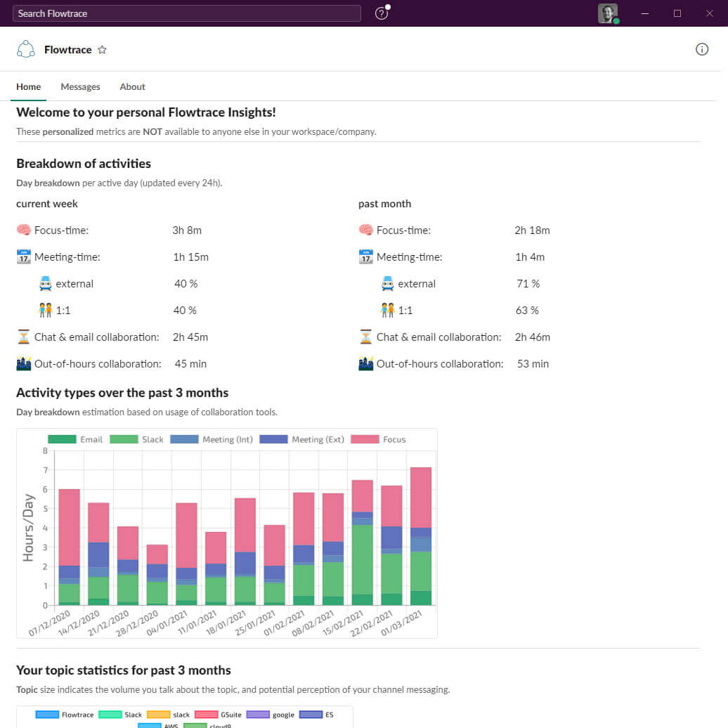
Task: Click the Flowtrace app logo beside the name
Action: coord(26,49)
